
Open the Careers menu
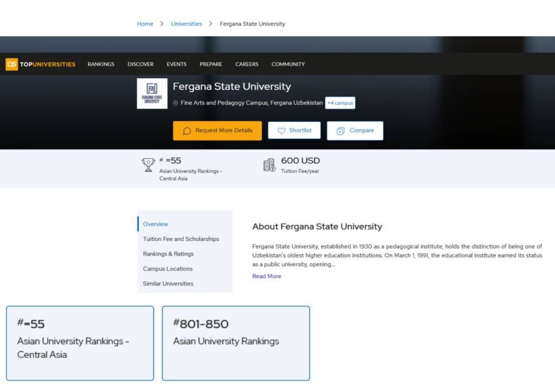pyautogui.click(x=247, y=64)
